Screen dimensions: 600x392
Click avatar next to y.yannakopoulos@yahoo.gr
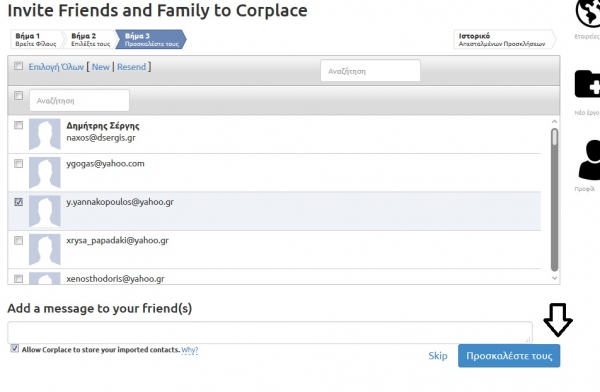[x=45, y=211]
